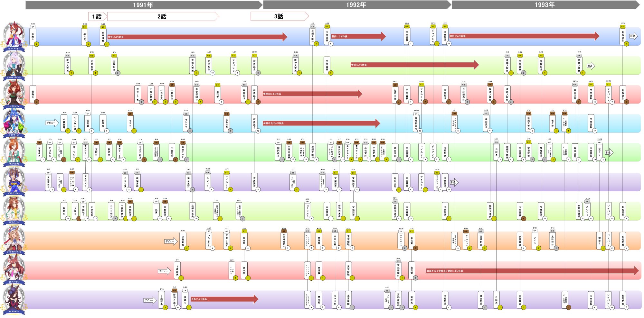The height and width of the screenshot is (318, 644).
Task: Click the Nice Nature character portrait
Action: [x=14, y=93]
